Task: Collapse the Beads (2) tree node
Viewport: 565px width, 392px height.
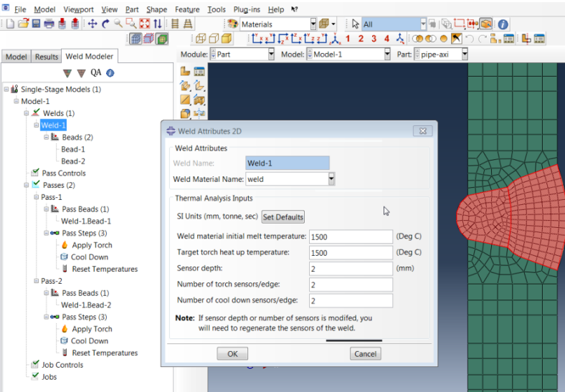Action: point(46,137)
